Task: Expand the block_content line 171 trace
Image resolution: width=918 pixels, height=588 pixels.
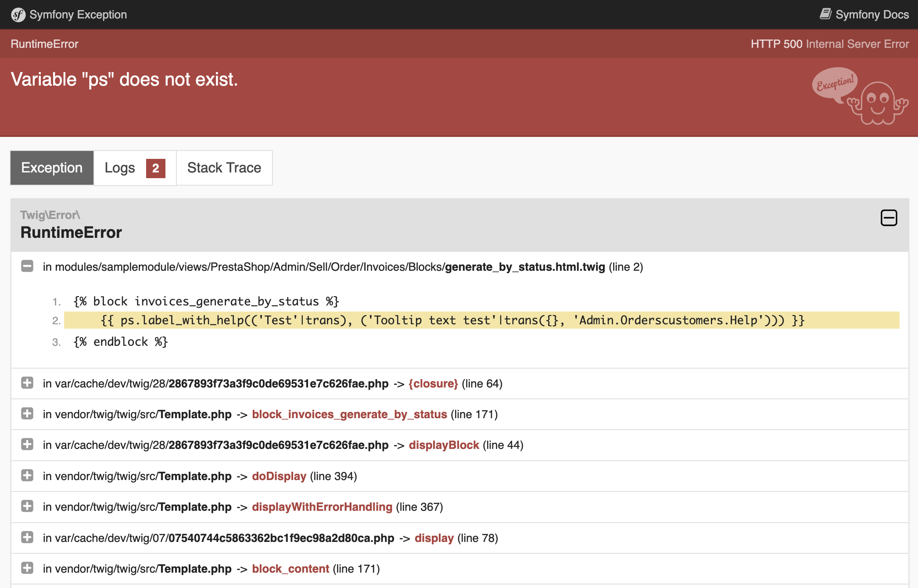Action: [x=27, y=568]
